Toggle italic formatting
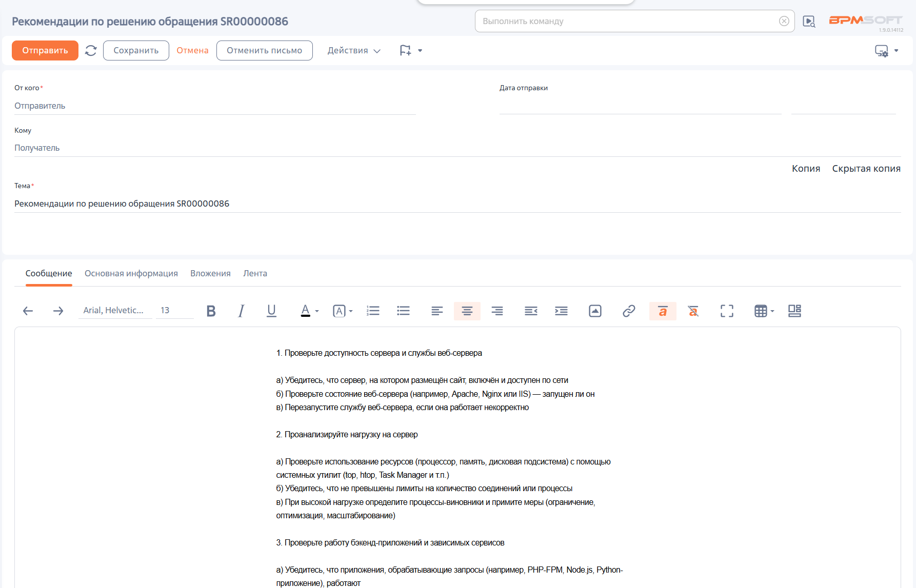This screenshot has height=588, width=916. [241, 311]
